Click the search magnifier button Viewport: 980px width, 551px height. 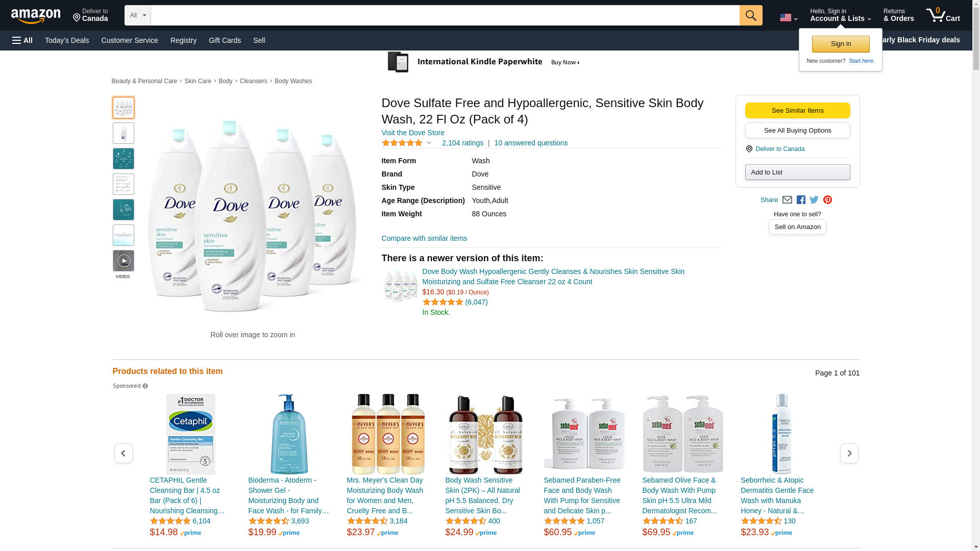(x=751, y=15)
